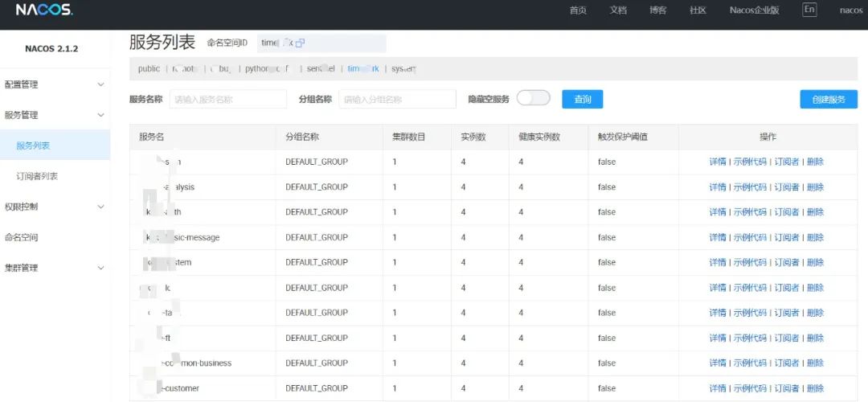This screenshot has height=402, width=868.
Task: Expand the 集群管理 sidebar menu
Action: pyautogui.click(x=55, y=268)
